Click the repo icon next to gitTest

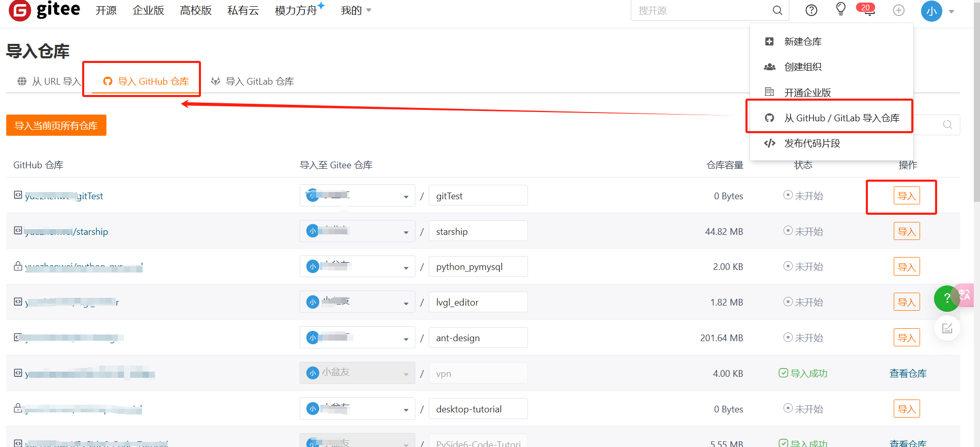pos(18,195)
